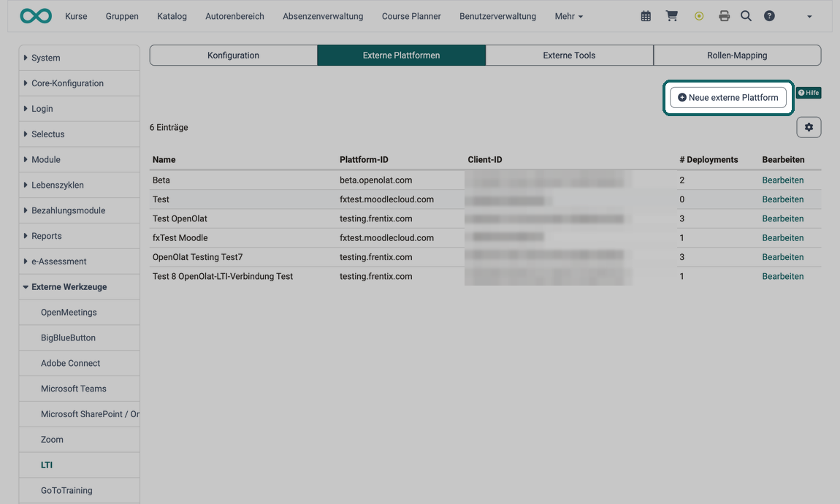Go to Autorenbereich
The image size is (840, 504).
[x=234, y=17]
